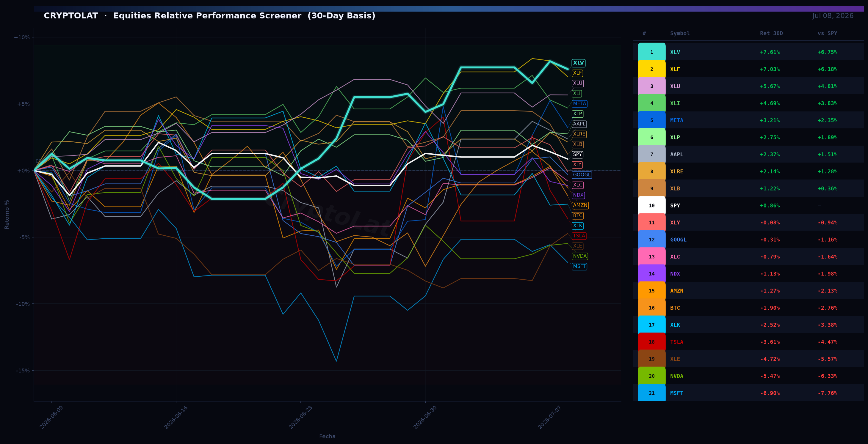This screenshot has height=444, width=868.
Task: Select the "+0%" y-axis tick label
Action: pyautogui.click(x=23, y=171)
